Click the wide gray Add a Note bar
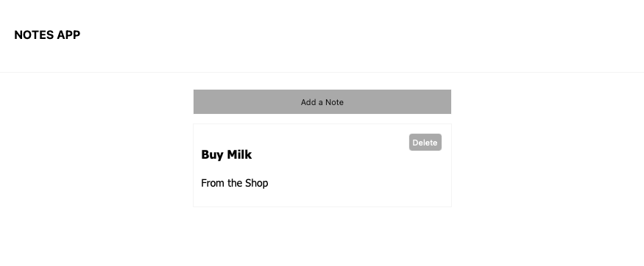The image size is (644, 266). point(322,101)
